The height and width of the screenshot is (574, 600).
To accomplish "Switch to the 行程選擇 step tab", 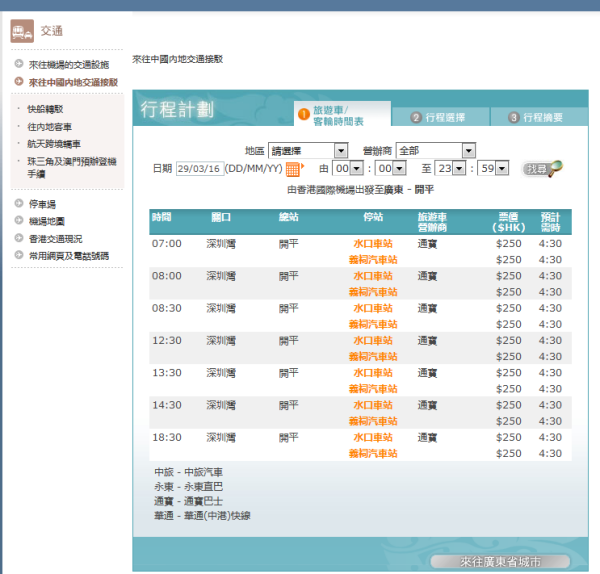I will 440,117.
